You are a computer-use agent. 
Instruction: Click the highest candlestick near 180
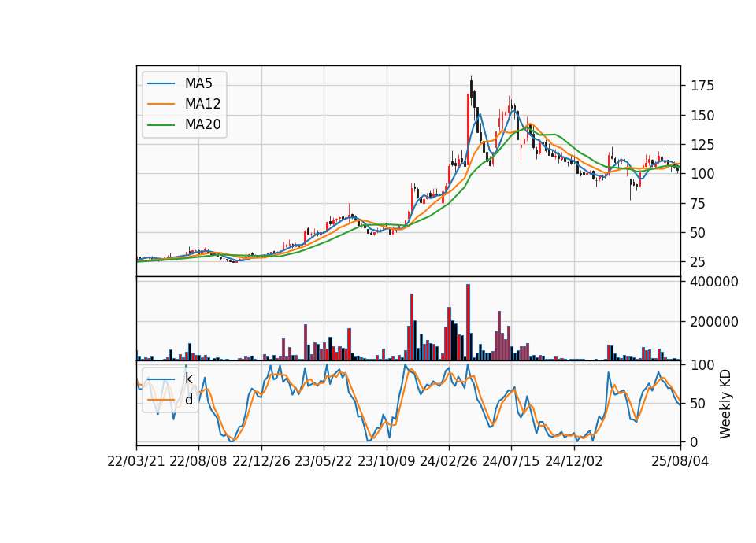pos(472,91)
